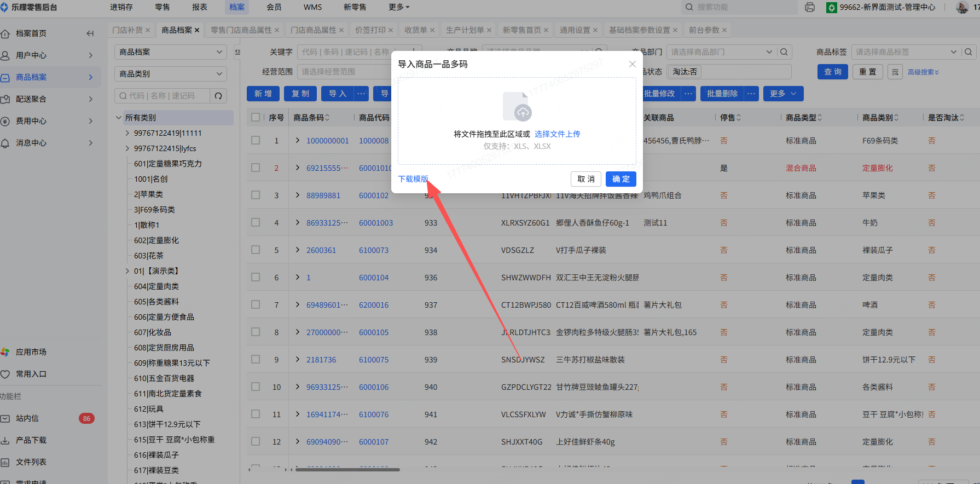980x484 pixels.
Task: Collapse the left sidebar with the arrow icon
Action: click(90, 33)
